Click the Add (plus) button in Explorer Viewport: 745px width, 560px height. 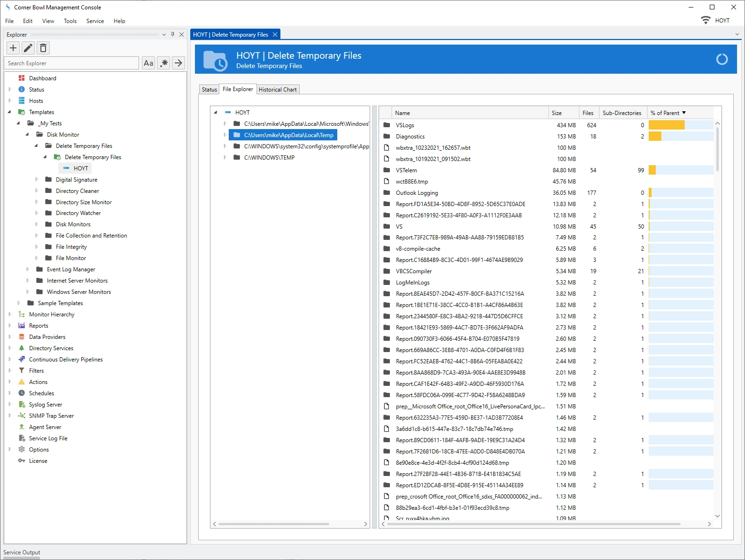[13, 48]
